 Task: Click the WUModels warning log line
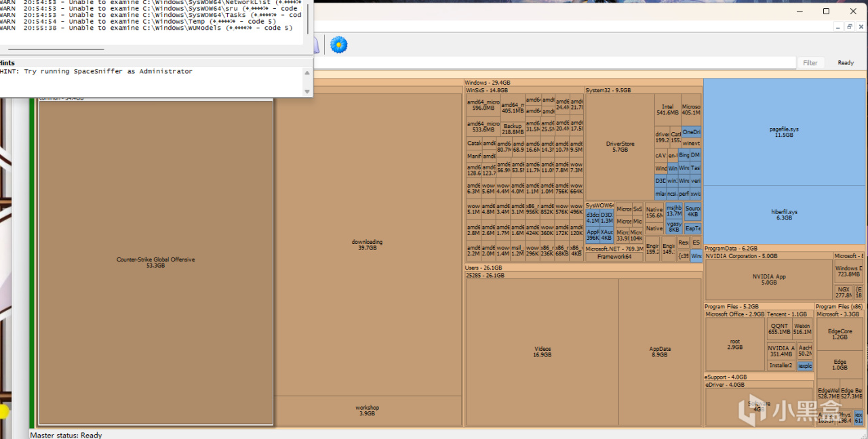pos(146,28)
